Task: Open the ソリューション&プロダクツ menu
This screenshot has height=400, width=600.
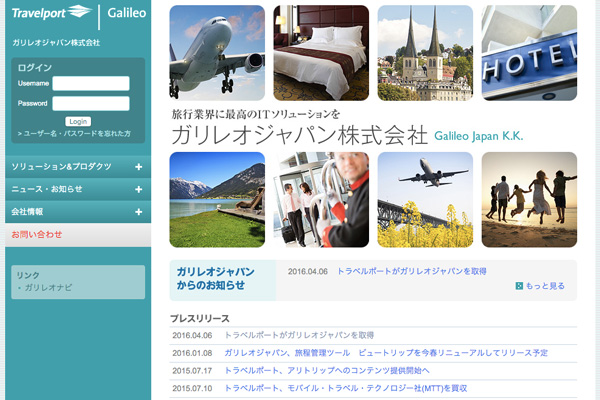Action: (78, 167)
